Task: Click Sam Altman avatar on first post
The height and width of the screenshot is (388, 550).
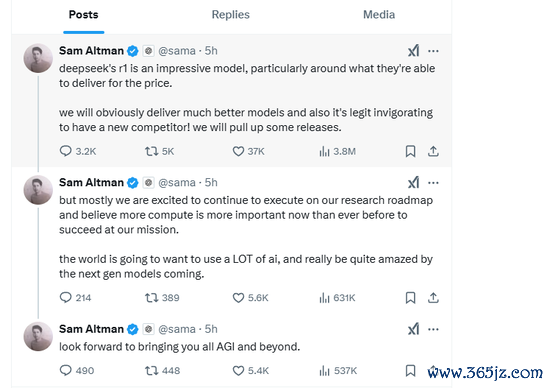Action: pyautogui.click(x=38, y=58)
